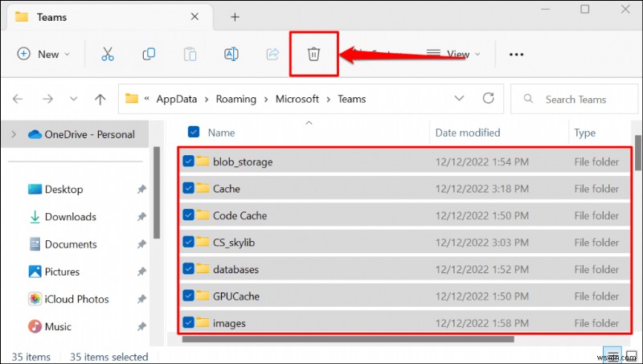Viewport: 643px width, 364px height.
Task: Click the blob_storage folder icon
Action: (x=203, y=161)
